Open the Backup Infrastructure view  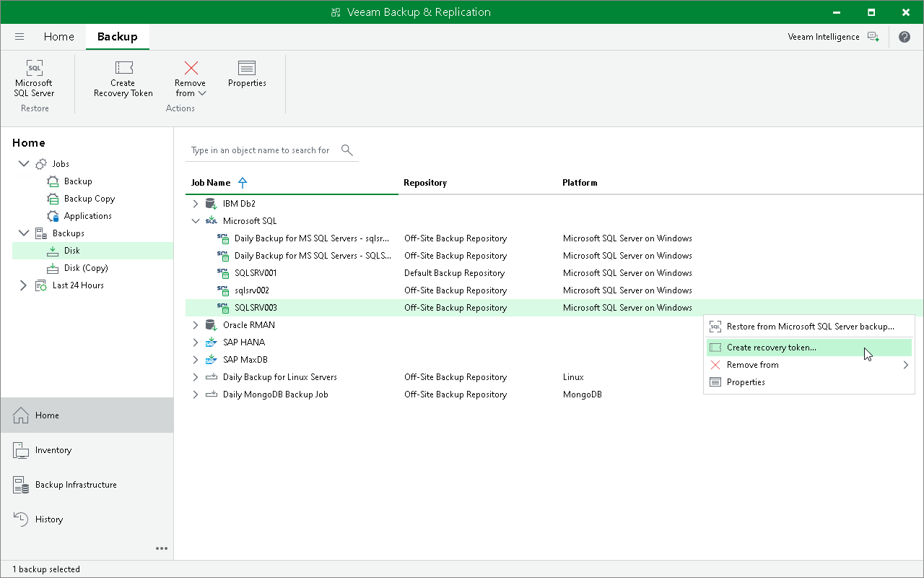pos(87,485)
